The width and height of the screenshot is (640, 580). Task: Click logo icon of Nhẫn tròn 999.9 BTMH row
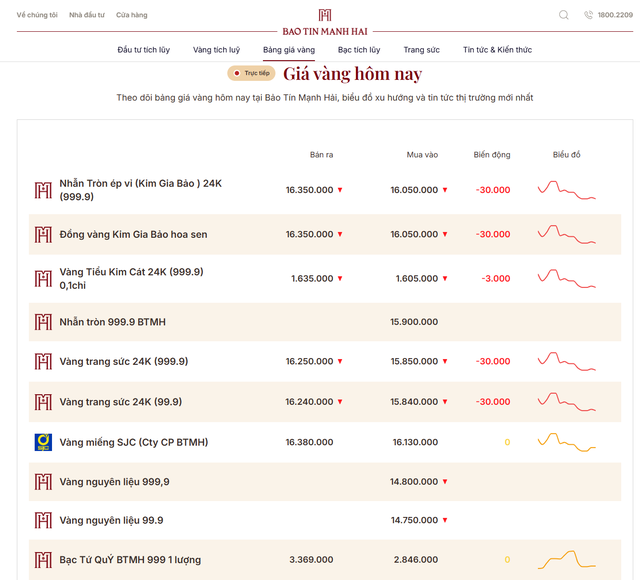(x=43, y=322)
